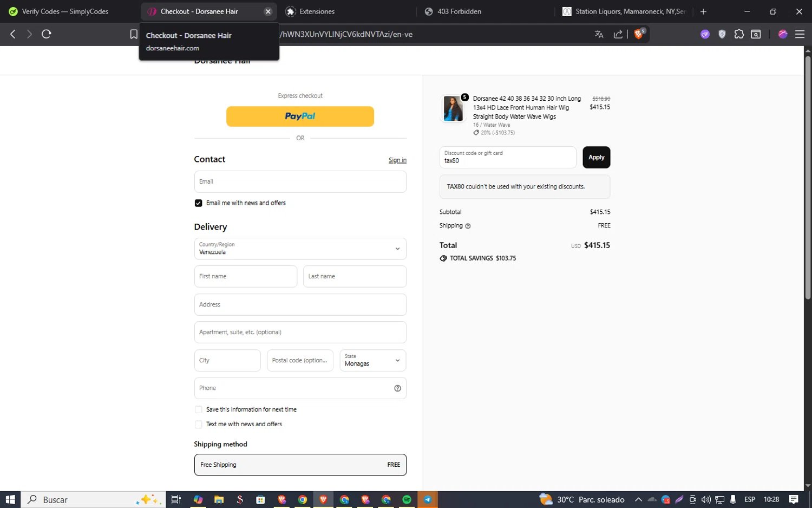Screen dimensions: 812x508
Task: Check Save this information for next time
Action: coord(198,410)
